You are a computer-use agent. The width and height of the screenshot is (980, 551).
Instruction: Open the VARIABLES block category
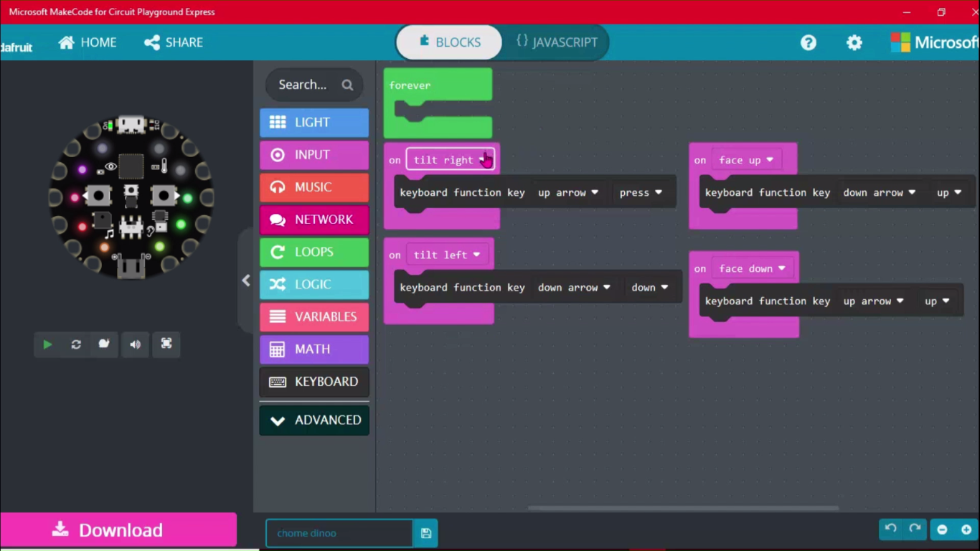tap(314, 316)
